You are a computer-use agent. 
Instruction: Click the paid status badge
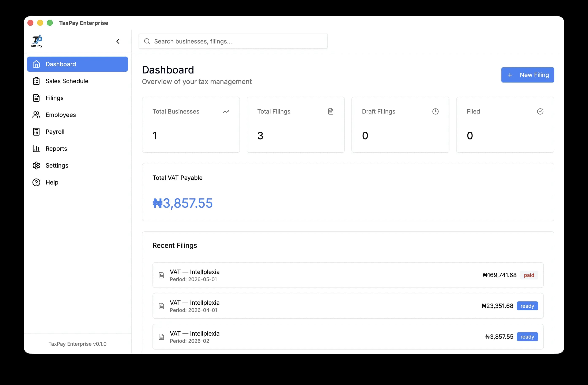pos(529,275)
